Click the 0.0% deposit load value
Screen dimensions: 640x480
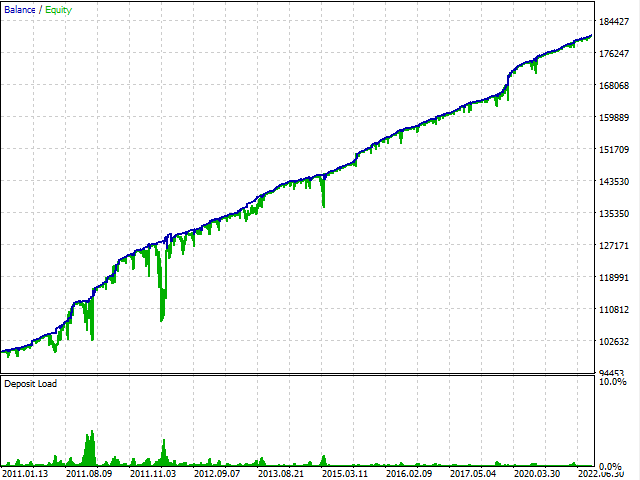coord(610,466)
